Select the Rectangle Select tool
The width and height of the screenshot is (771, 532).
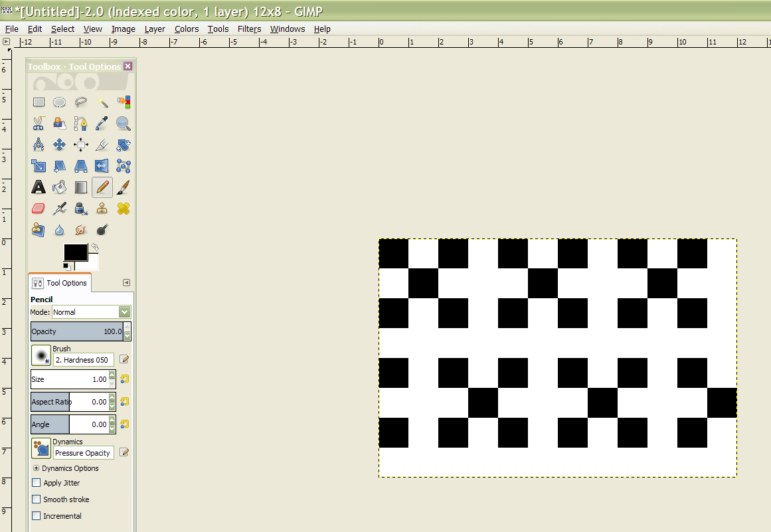click(x=39, y=102)
